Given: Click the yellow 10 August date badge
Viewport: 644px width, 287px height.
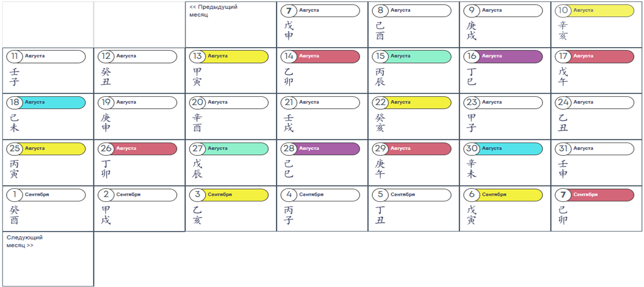Looking at the screenshot, I should (x=594, y=11).
